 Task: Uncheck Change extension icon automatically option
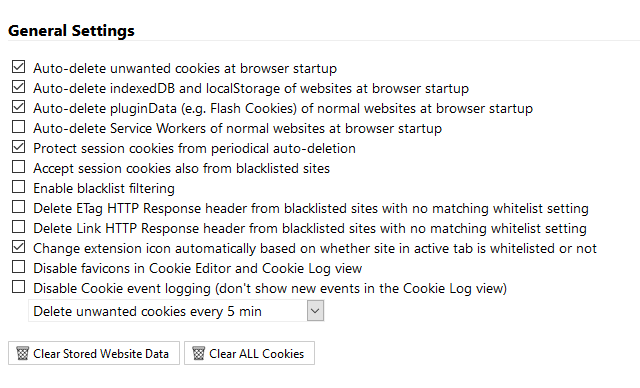click(x=18, y=246)
